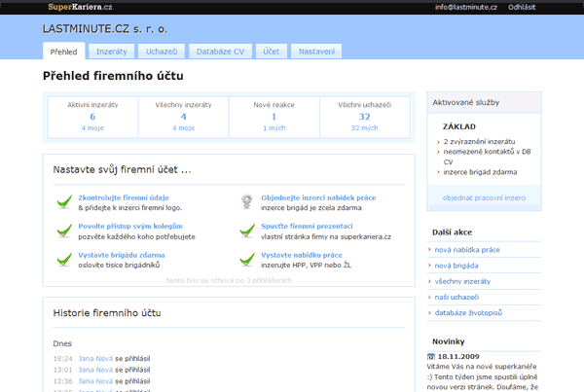
Task: Click the Aktivní inzeráty count 6
Action: pyautogui.click(x=92, y=117)
